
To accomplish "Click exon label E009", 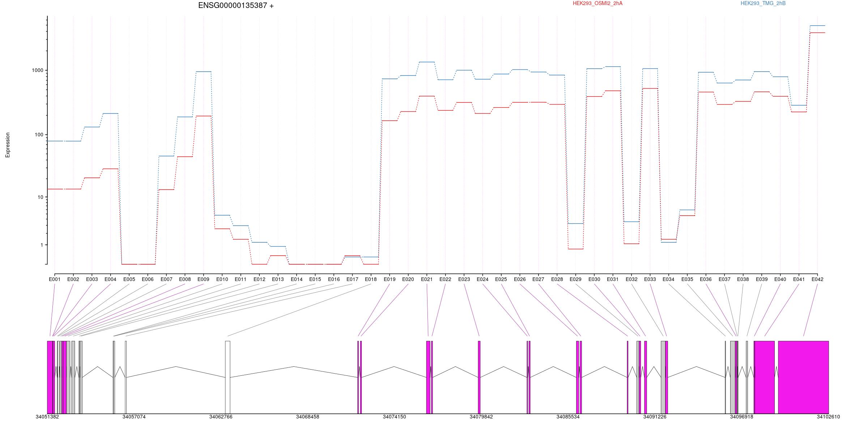I will 203,279.
